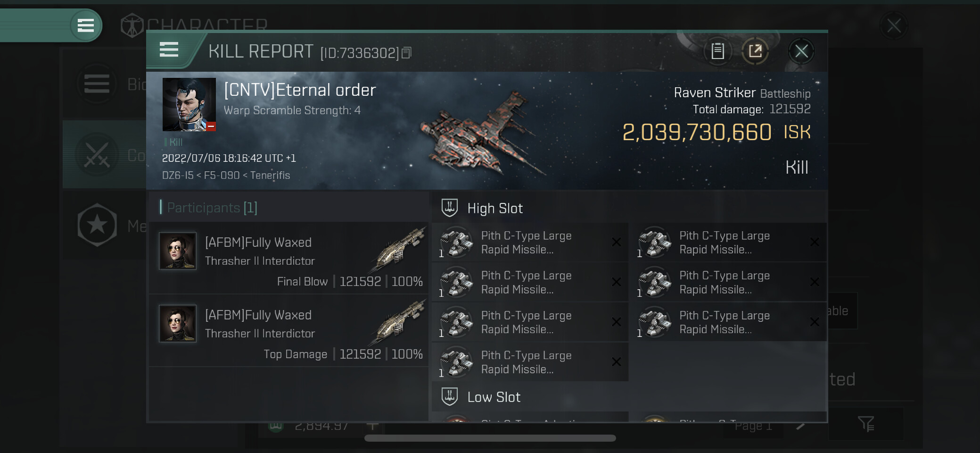Image resolution: width=980 pixels, height=453 pixels.
Task: Share kill report via external link icon
Action: pyautogui.click(x=755, y=51)
